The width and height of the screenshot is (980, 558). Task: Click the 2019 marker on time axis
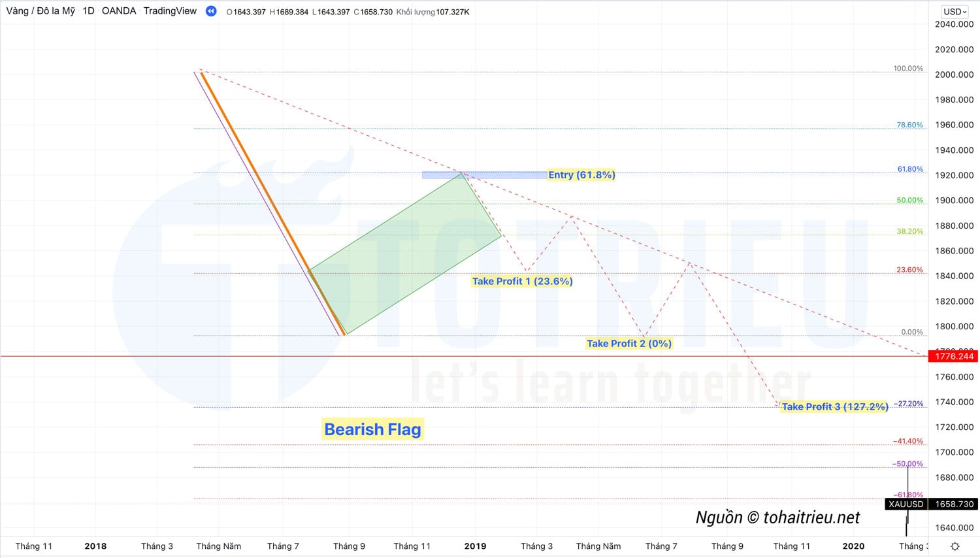point(475,546)
